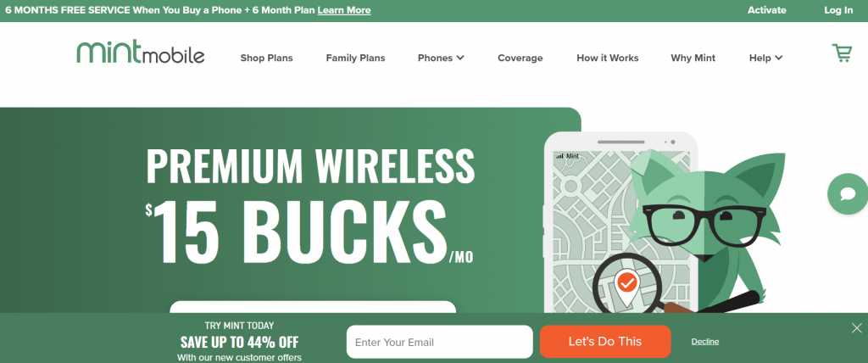Open the Shop Plans menu item
868x363 pixels.
click(x=266, y=58)
